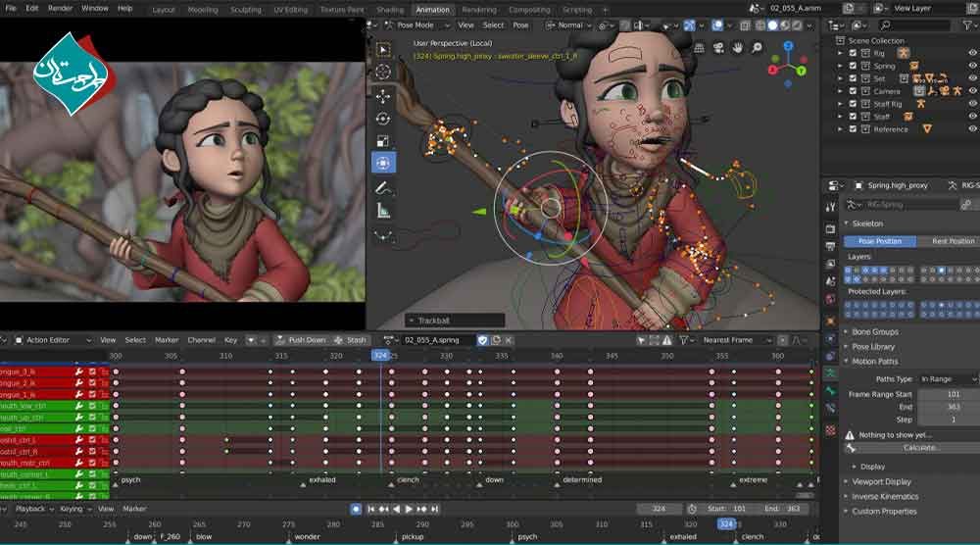
Task: Click the outliner filter funnel icon
Action: (x=969, y=25)
